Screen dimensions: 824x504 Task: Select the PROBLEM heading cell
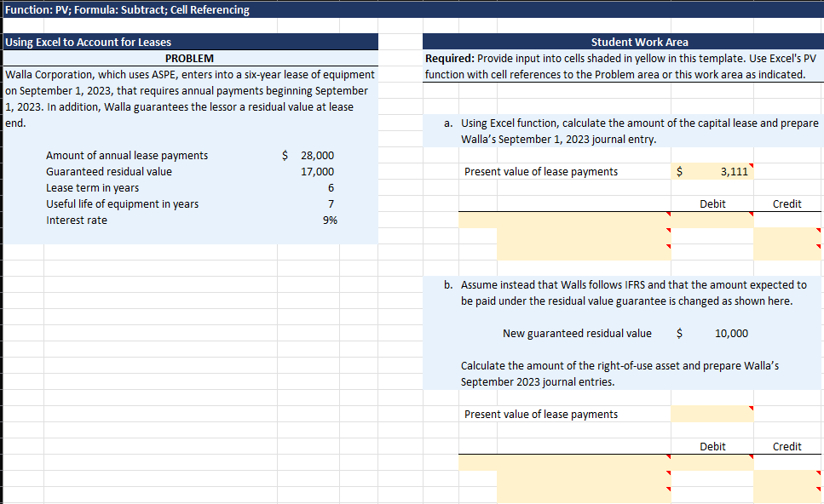(189, 58)
